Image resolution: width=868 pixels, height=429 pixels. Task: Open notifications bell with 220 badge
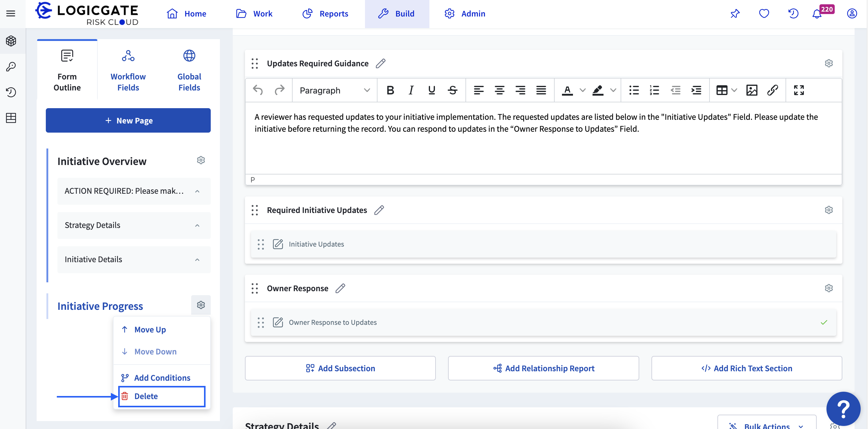point(817,13)
